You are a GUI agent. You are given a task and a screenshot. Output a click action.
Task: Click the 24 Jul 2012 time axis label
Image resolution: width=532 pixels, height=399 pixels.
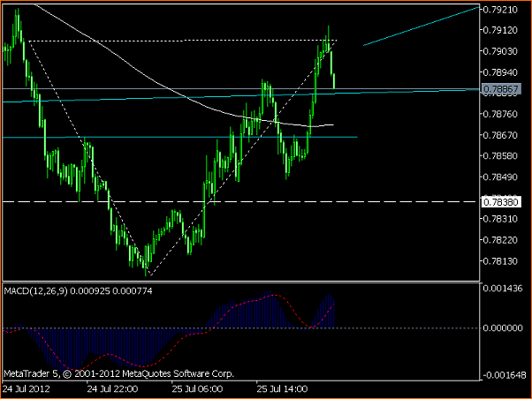coord(27,388)
